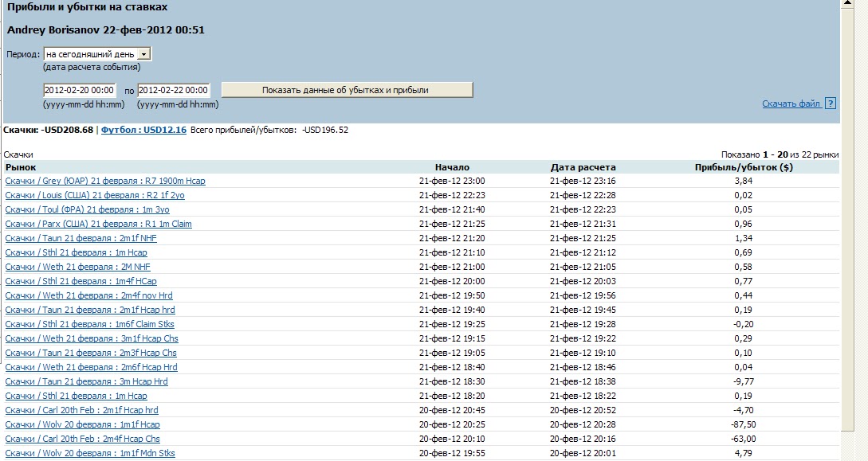
Task: Click the Показано 1 - 20 из 22 рынки text
Action: click(x=780, y=154)
